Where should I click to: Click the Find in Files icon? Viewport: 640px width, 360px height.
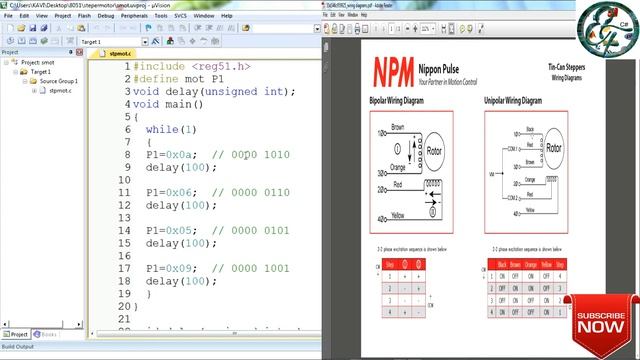pyautogui.click(x=246, y=28)
